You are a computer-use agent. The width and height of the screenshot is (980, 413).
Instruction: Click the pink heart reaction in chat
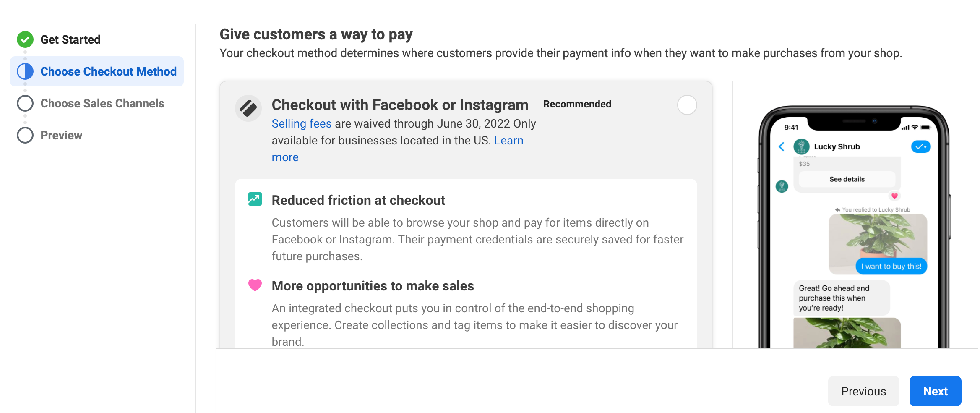tap(894, 196)
